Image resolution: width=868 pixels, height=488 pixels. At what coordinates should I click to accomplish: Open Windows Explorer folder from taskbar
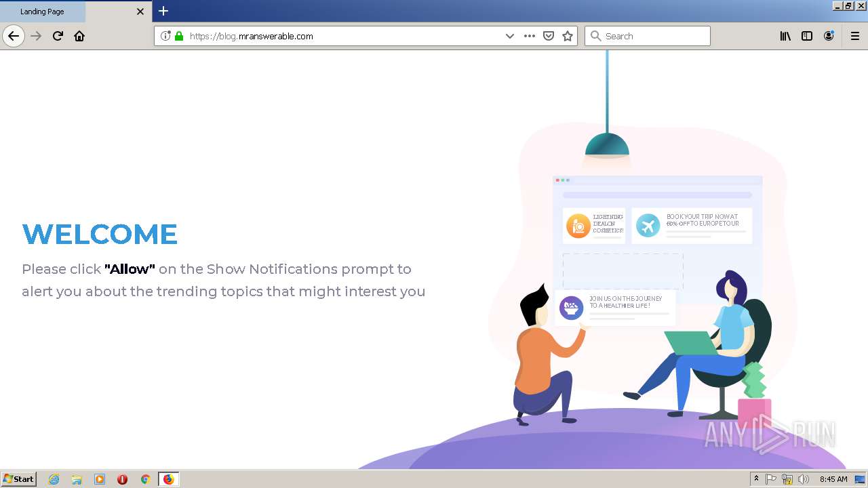coord(77,479)
